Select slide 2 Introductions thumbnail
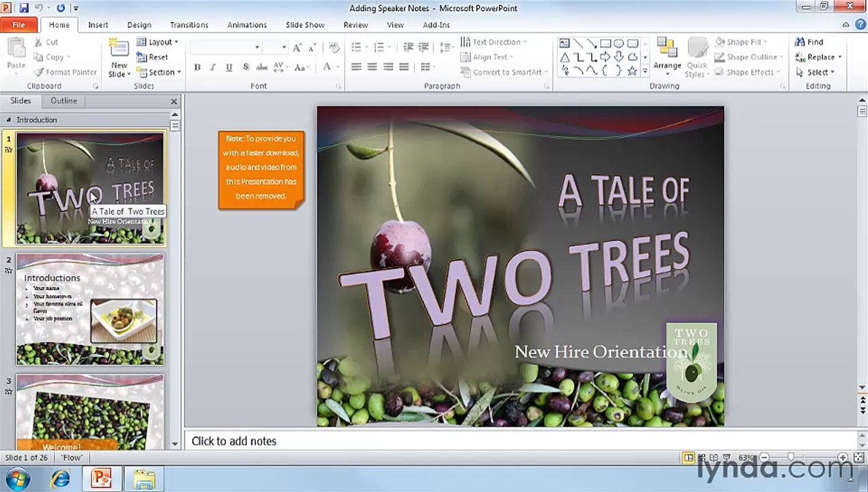The height and width of the screenshot is (492, 868). point(90,310)
